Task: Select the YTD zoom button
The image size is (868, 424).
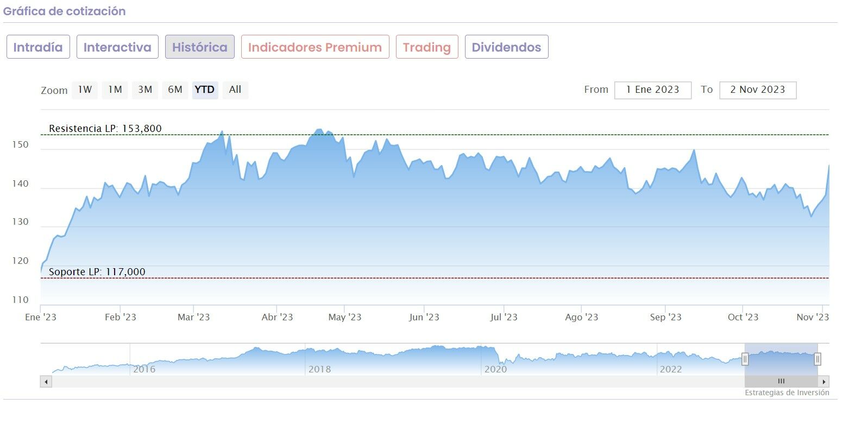Action: point(205,90)
